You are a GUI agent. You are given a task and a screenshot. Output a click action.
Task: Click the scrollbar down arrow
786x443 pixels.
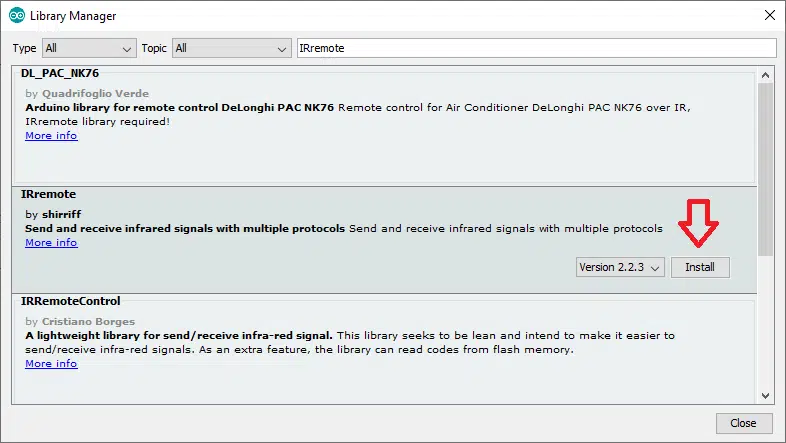[x=765, y=395]
